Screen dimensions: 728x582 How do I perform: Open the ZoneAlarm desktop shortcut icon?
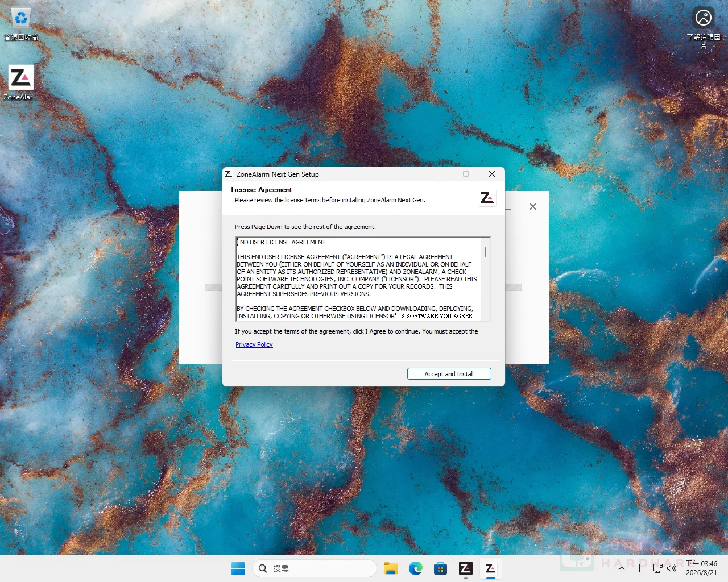click(21, 83)
